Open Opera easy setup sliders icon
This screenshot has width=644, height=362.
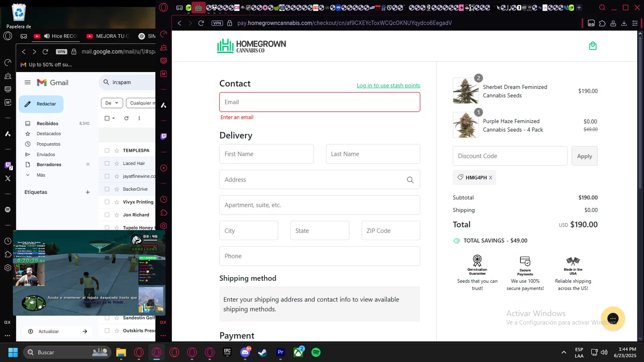point(635,23)
